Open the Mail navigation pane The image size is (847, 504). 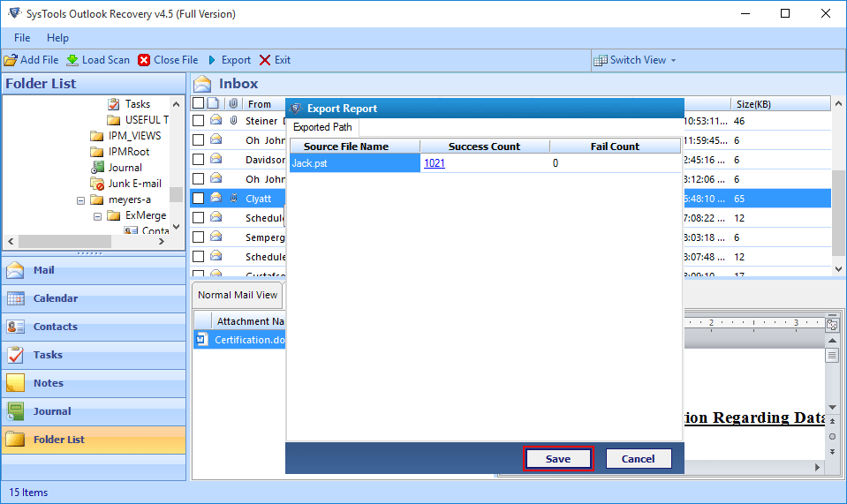coord(94,270)
